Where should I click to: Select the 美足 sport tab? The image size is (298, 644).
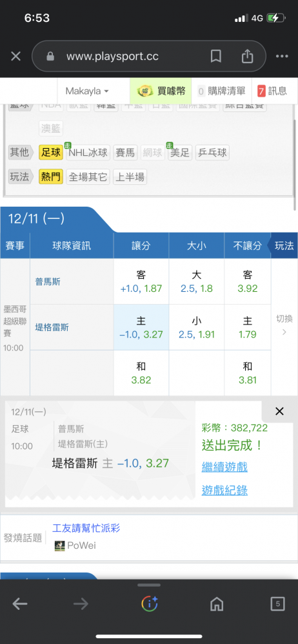pyautogui.click(x=180, y=153)
